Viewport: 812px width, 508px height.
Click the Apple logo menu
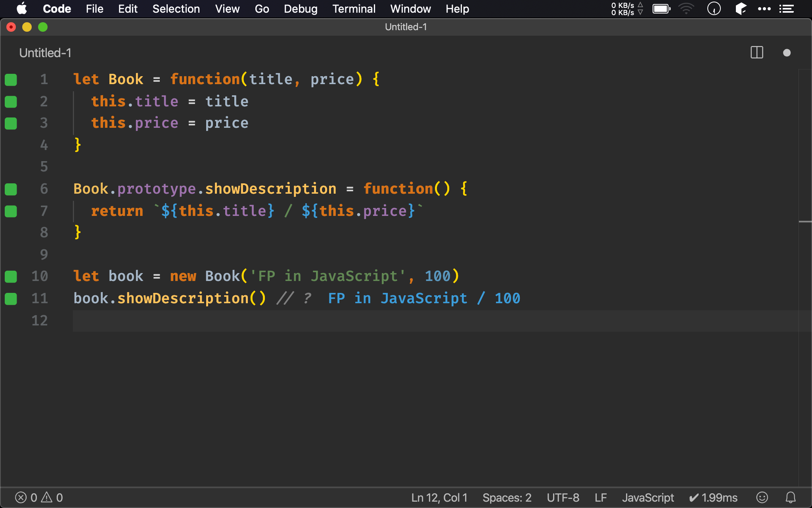(22, 9)
